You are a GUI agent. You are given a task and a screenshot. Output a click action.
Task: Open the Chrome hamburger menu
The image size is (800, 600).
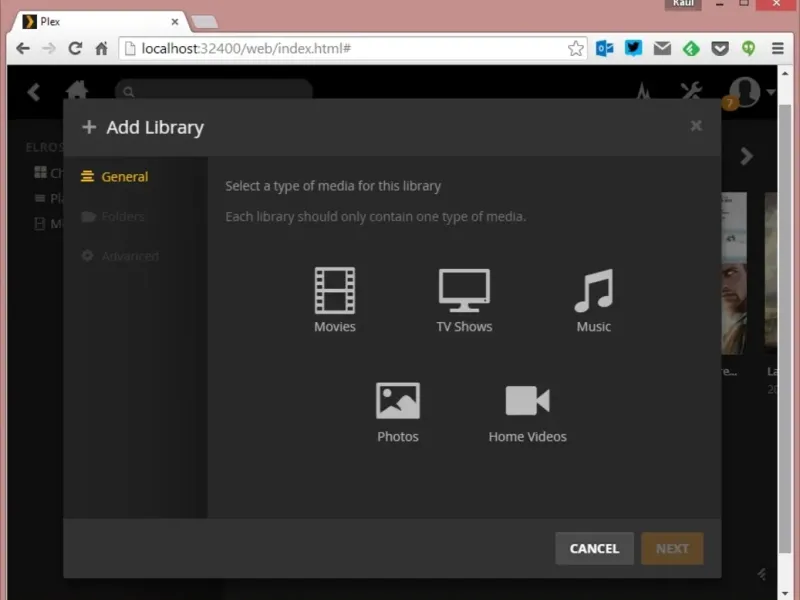[778, 48]
